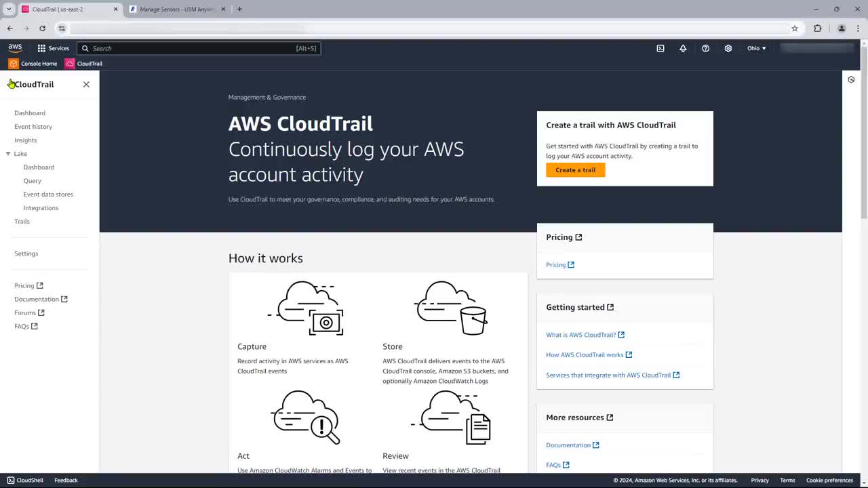Viewport: 868px width, 488px height.
Task: Click the Store cloud bucket illustration
Action: click(x=451, y=308)
